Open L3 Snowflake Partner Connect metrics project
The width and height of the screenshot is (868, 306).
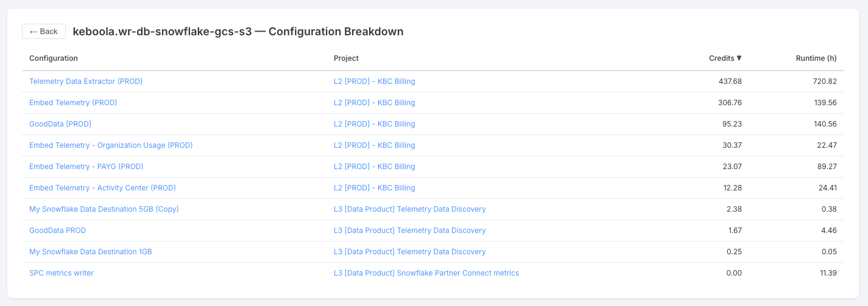click(426, 273)
